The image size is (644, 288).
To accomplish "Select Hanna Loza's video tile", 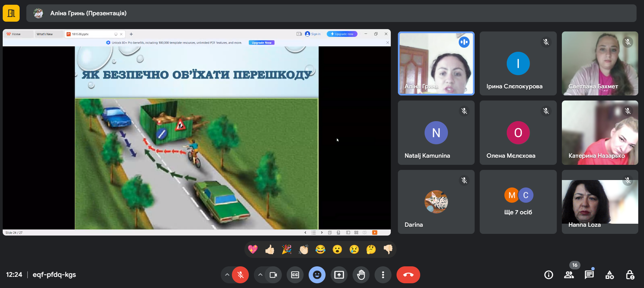I will [x=600, y=202].
